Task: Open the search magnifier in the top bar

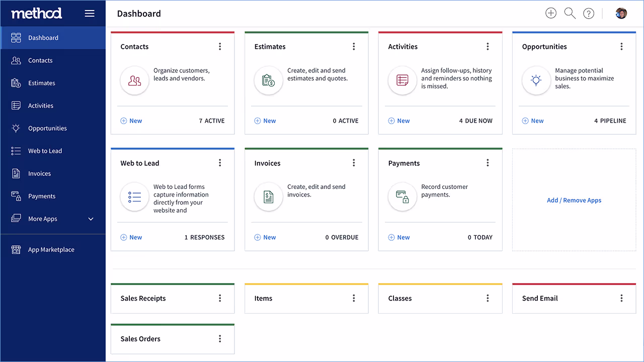Action: coord(570,13)
